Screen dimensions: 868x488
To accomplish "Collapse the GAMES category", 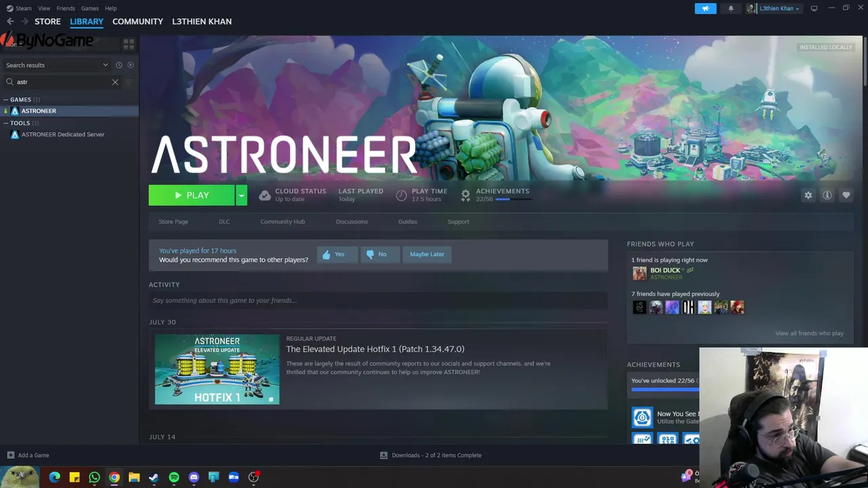I will [x=5, y=100].
